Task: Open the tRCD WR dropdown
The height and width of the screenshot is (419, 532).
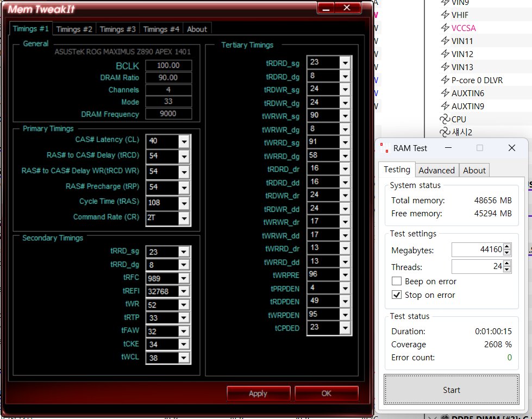Action: (184, 172)
